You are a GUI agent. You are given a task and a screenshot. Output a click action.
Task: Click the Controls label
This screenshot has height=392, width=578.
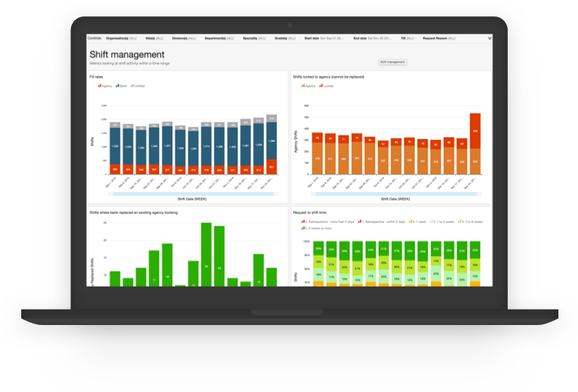pos(95,38)
